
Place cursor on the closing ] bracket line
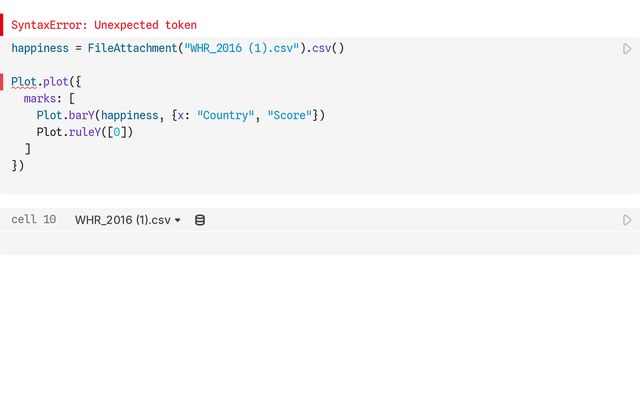(28, 149)
